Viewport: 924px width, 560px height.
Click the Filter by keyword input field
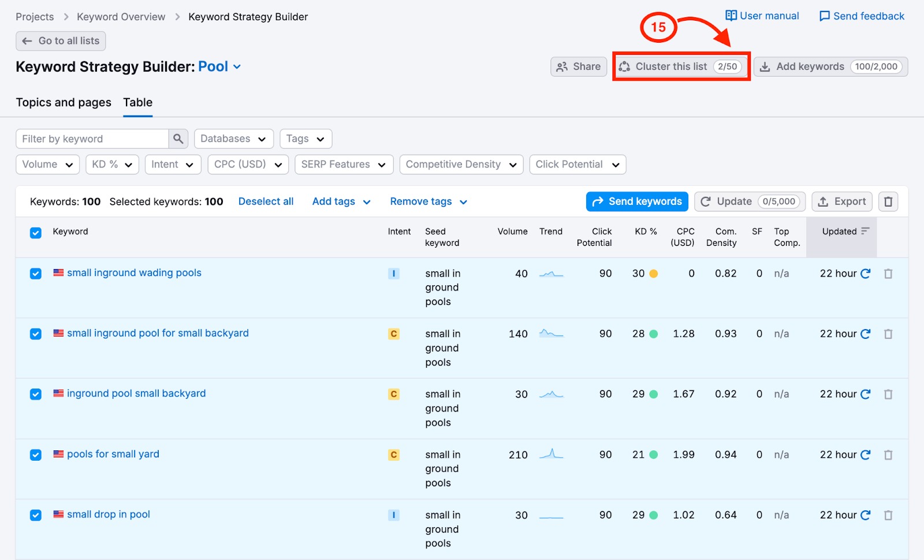(x=92, y=139)
